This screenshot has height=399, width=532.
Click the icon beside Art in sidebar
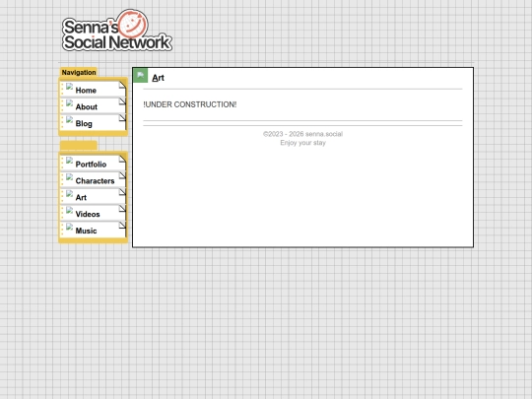[70, 194]
